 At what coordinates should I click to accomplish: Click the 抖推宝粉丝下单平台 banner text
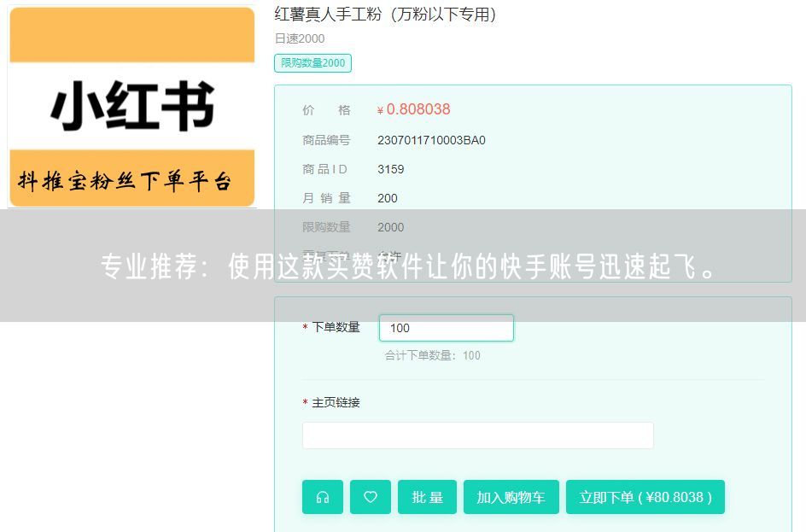pyautogui.click(x=132, y=178)
